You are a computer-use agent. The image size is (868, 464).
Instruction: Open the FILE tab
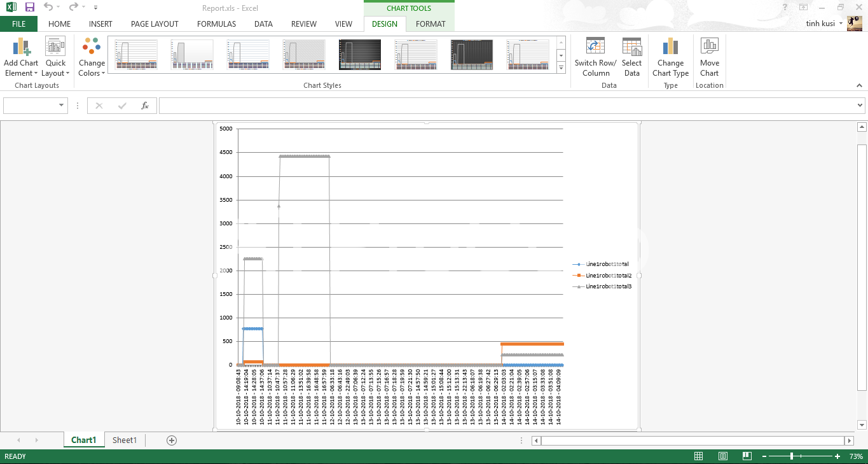[18, 24]
